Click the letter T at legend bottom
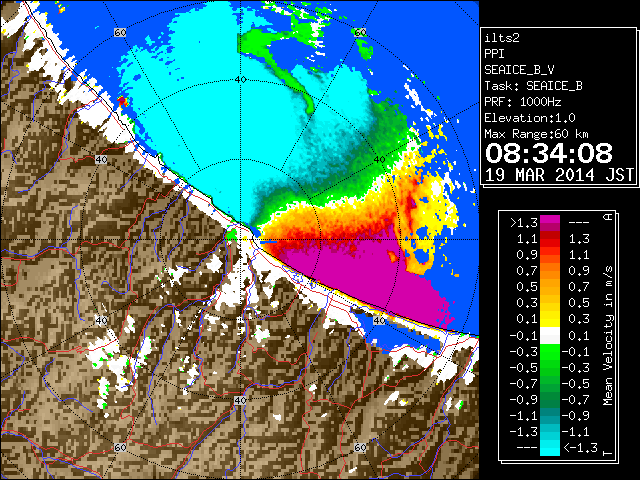This screenshot has width=640, height=480. coord(608,452)
